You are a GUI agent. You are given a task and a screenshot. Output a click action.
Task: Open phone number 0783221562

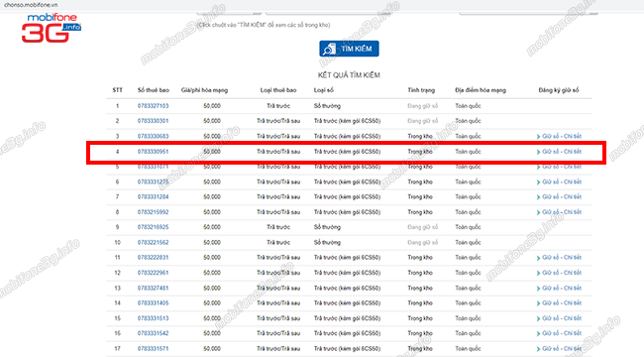[153, 242]
